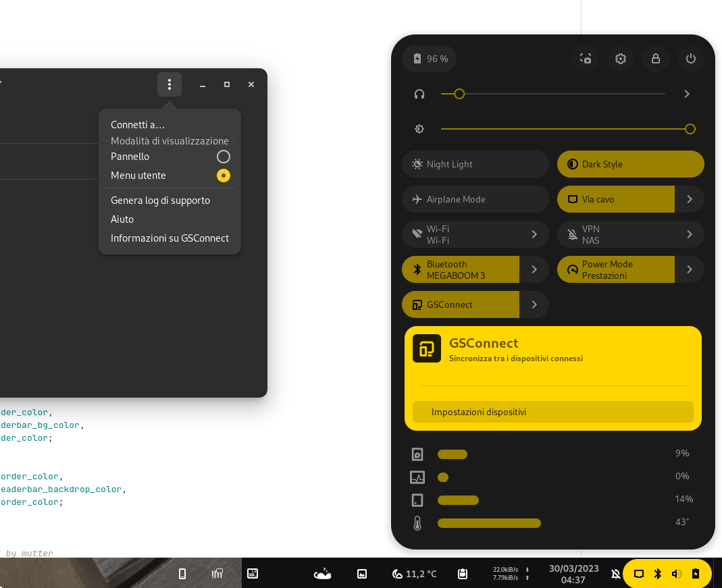This screenshot has height=588, width=722.
Task: Click 14% memory usage value
Action: point(684,499)
